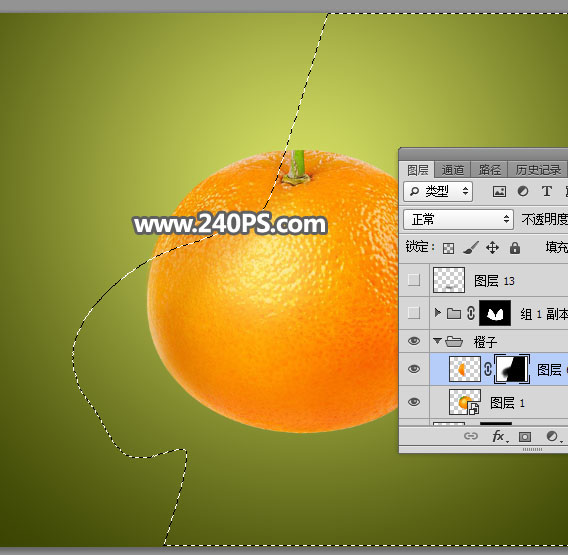568x555 pixels.
Task: Switch to the 图层 tab
Action: [x=417, y=170]
